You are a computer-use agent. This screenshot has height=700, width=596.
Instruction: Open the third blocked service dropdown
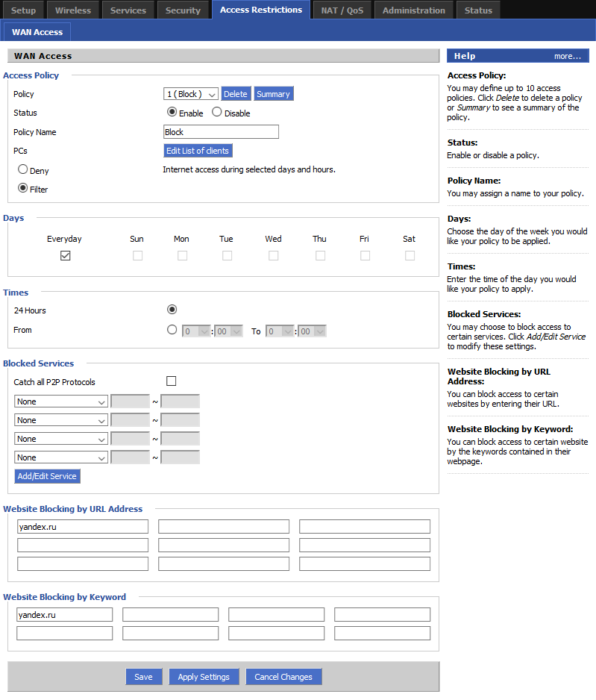tap(61, 439)
